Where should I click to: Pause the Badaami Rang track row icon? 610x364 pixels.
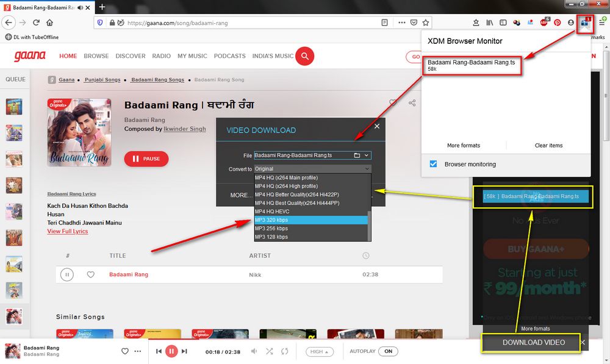pos(67,274)
